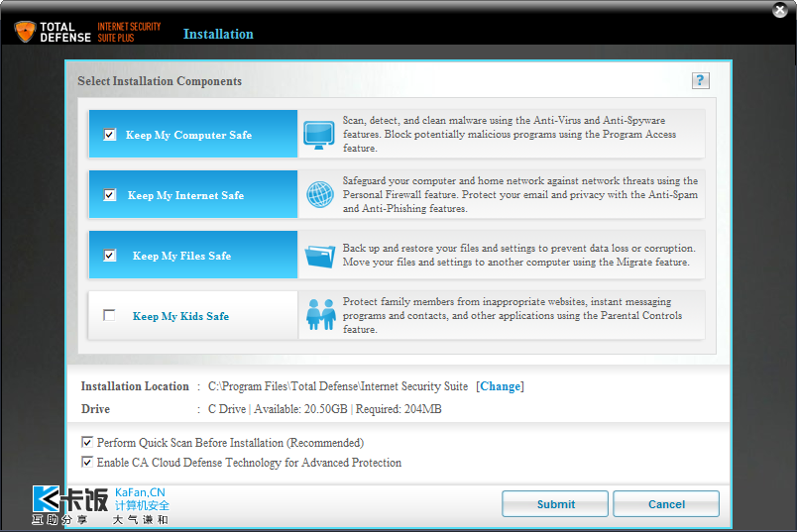The width and height of the screenshot is (797, 532).
Task: Click the Change installation location link
Action: (501, 386)
